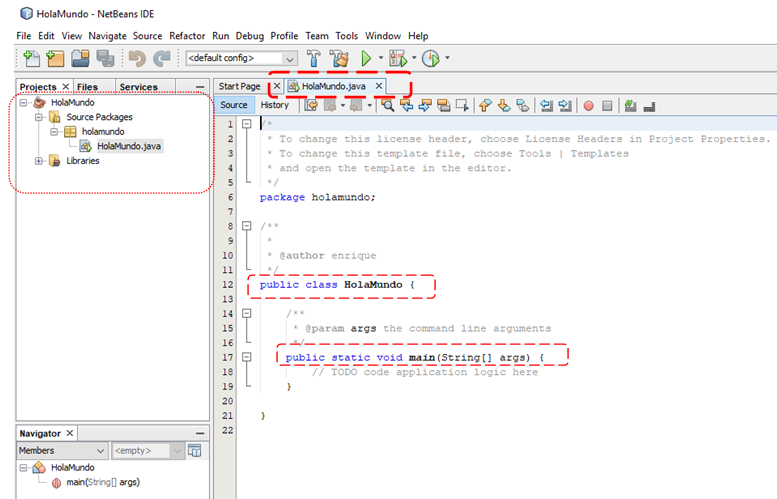The image size is (777, 499).
Task: Start Macro Recording red circle icon
Action: (588, 106)
